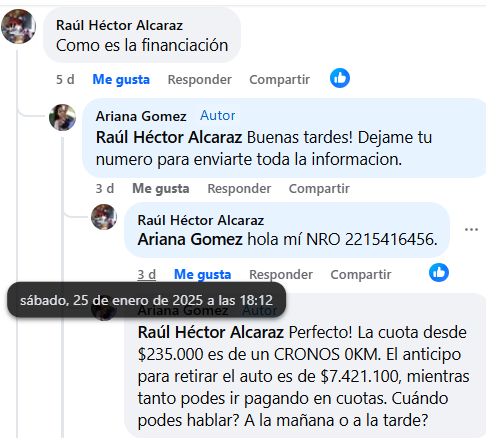Click the like reaction icon under the phone number comment
The height and width of the screenshot is (438, 486).
(x=439, y=272)
